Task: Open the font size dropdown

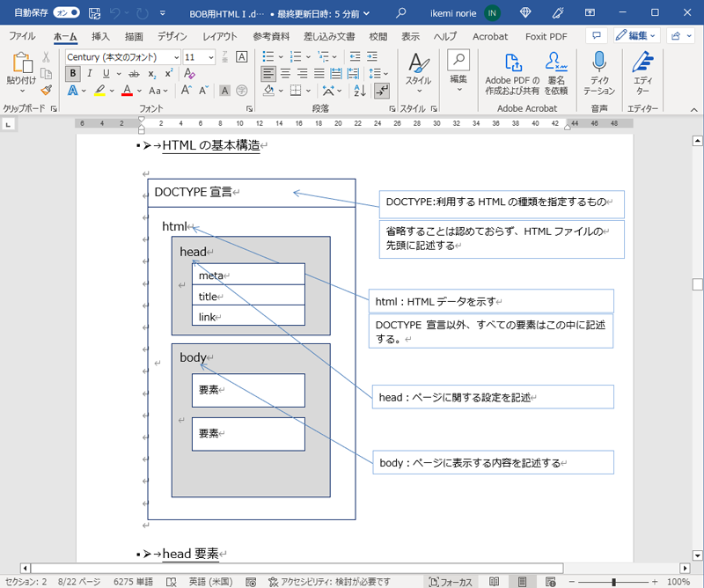Action: click(210, 57)
